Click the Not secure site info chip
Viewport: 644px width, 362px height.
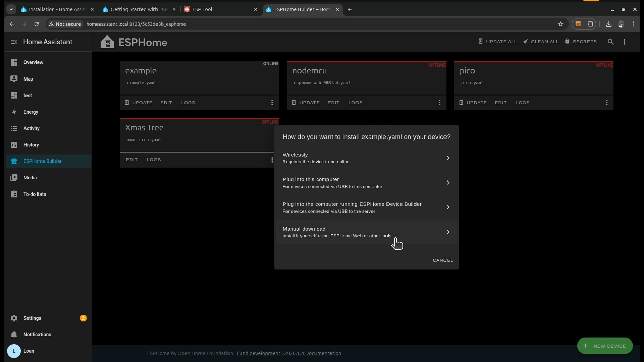65,24
